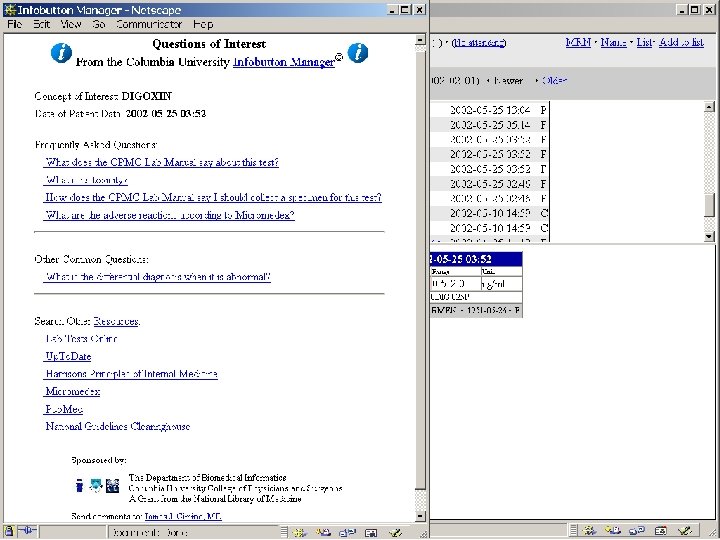Click Infobutton page scrollbar down arrow

pos(420,516)
